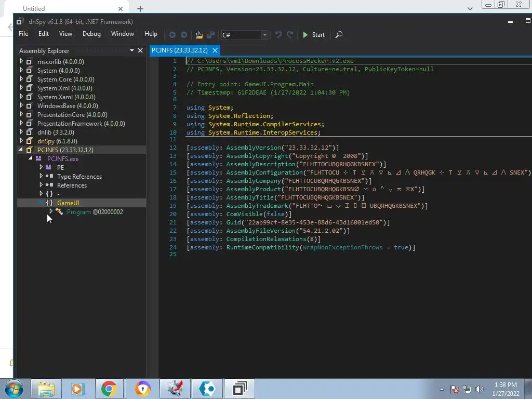Image resolution: width=532 pixels, height=399 pixels.
Task: Click System.Reflection in using line
Action: pyautogui.click(x=239, y=116)
